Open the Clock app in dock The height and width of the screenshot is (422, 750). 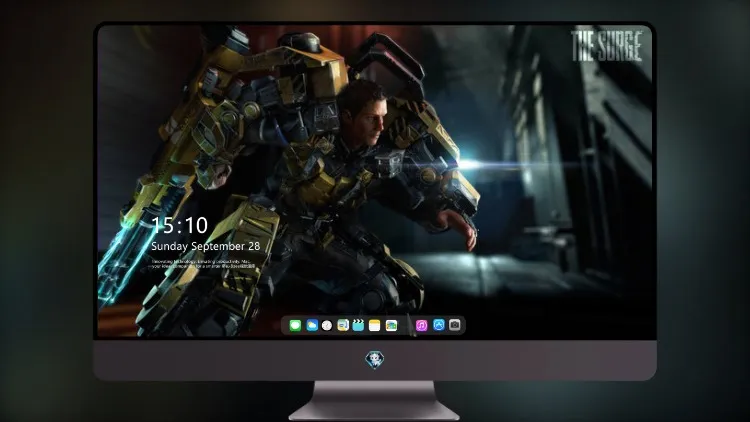pos(327,325)
